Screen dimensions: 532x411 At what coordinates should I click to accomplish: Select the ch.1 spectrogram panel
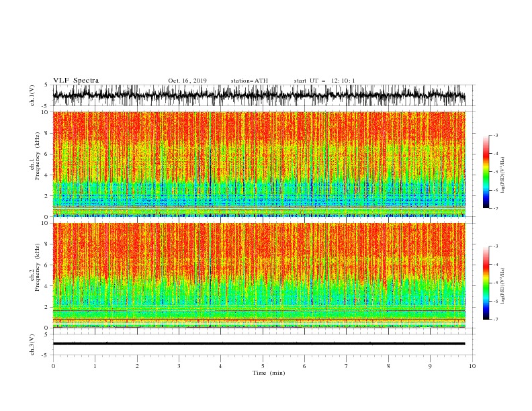[259, 164]
